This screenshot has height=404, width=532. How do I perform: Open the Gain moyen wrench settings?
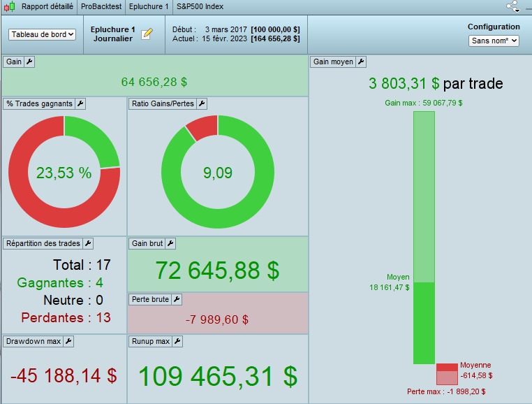coord(361,62)
